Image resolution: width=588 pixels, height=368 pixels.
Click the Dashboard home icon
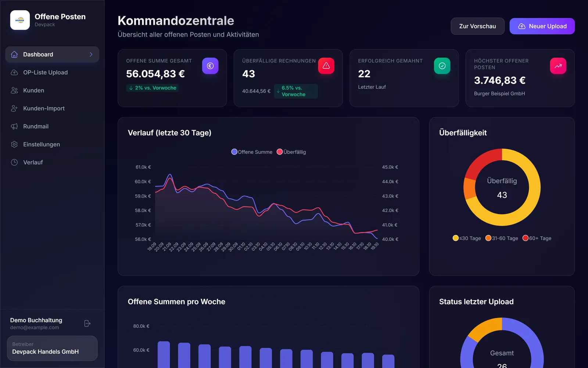[14, 54]
